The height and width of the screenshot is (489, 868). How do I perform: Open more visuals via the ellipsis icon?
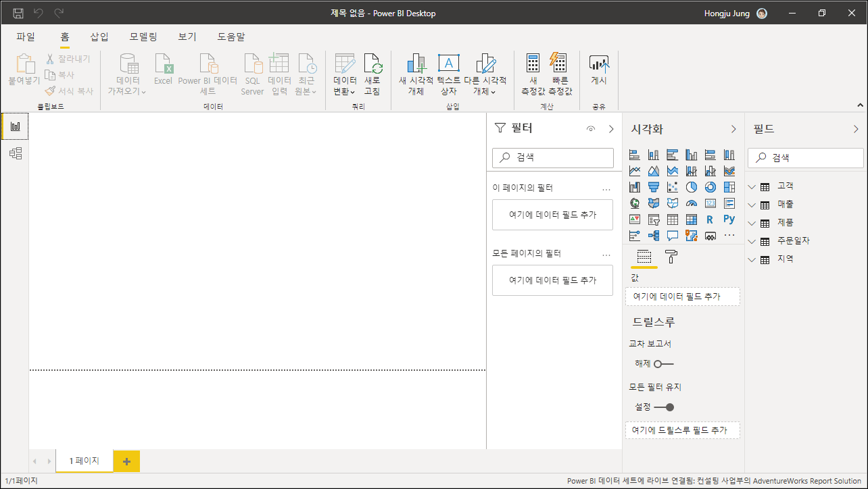(x=729, y=236)
